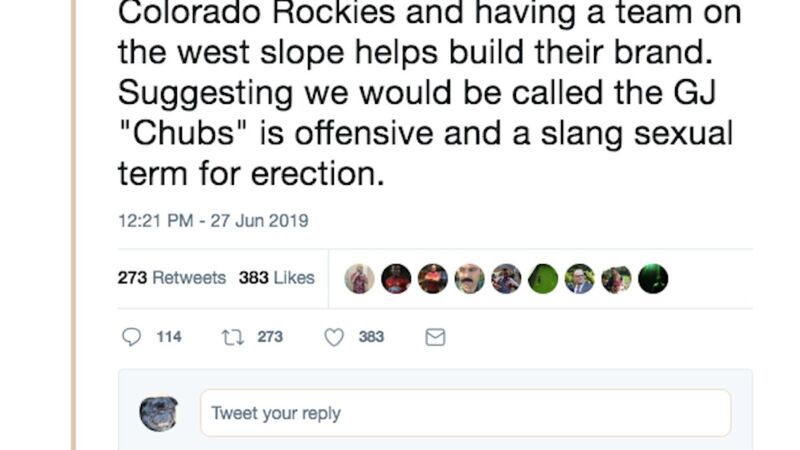Open the mustache-face liker avatar
Image resolution: width=800 pixels, height=450 pixels.
pos(470,279)
